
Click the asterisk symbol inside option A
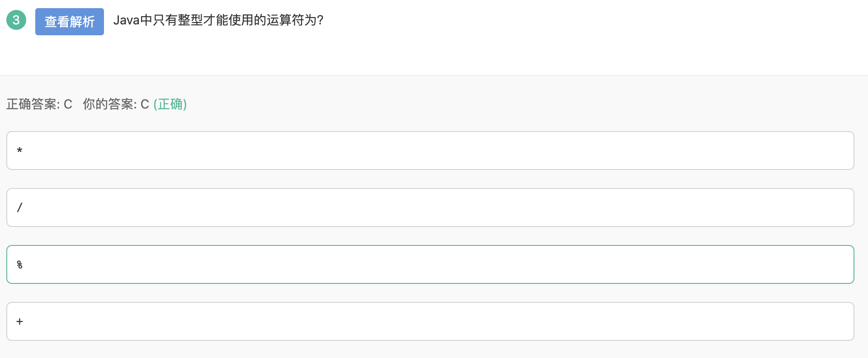tap(19, 150)
